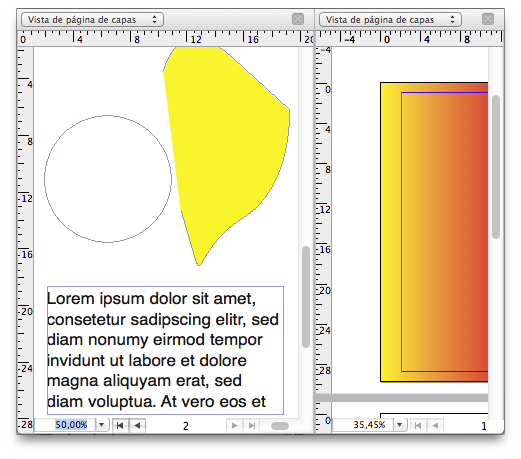This screenshot has height=459, width=521.
Task: Go to previous page in left pane
Action: 137,425
